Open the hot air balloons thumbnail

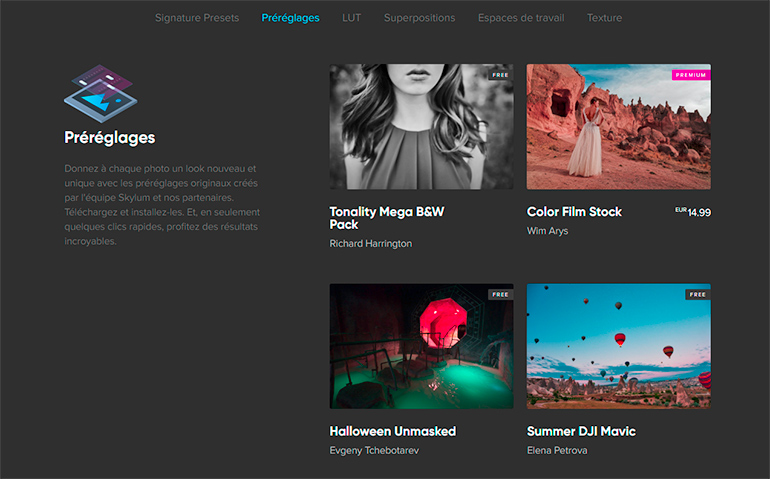[618, 346]
